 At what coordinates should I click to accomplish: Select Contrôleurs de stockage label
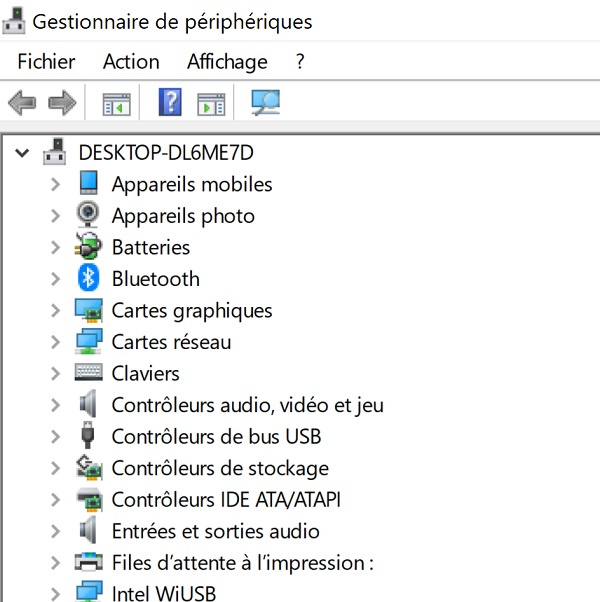click(220, 469)
